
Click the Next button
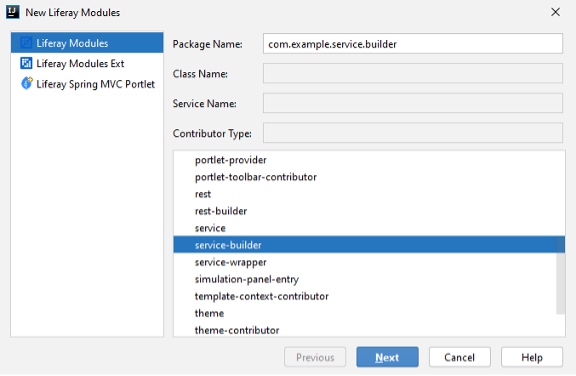387,357
